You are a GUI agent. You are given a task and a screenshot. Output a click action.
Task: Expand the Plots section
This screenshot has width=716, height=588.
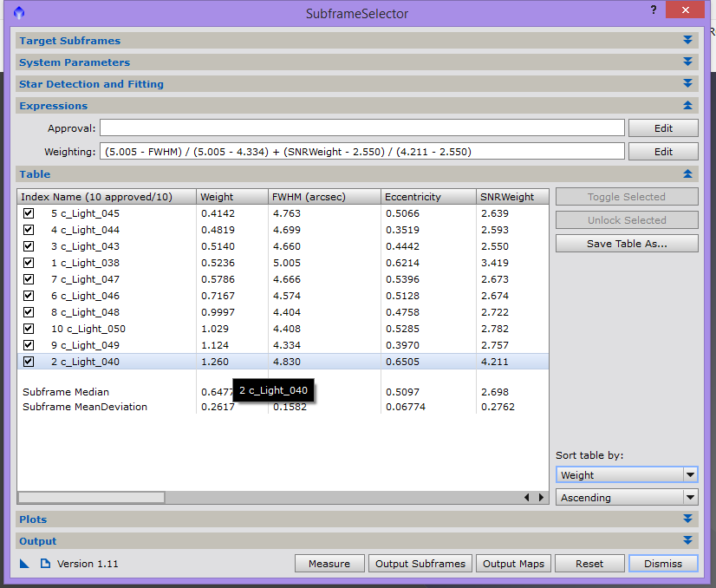pyautogui.click(x=687, y=519)
